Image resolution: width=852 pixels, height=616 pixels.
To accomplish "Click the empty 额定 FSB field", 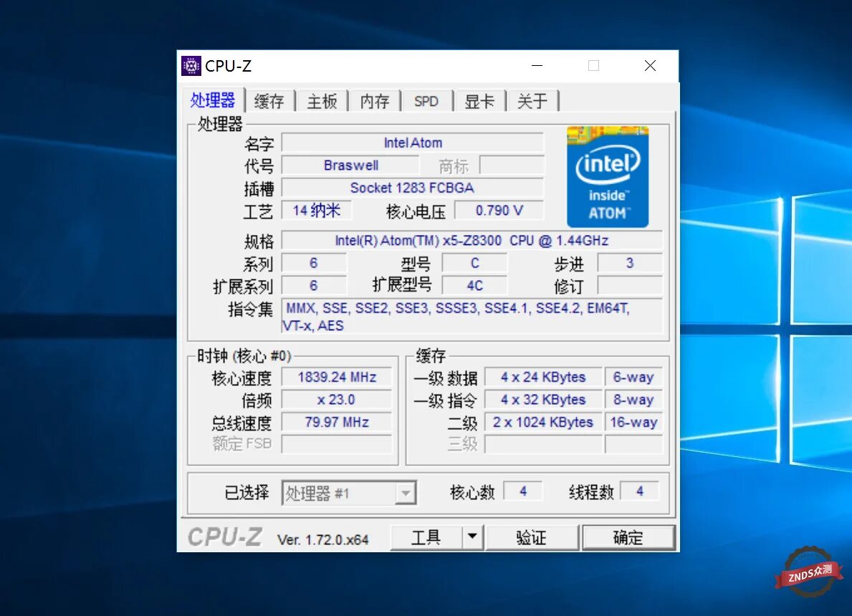I will (337, 444).
